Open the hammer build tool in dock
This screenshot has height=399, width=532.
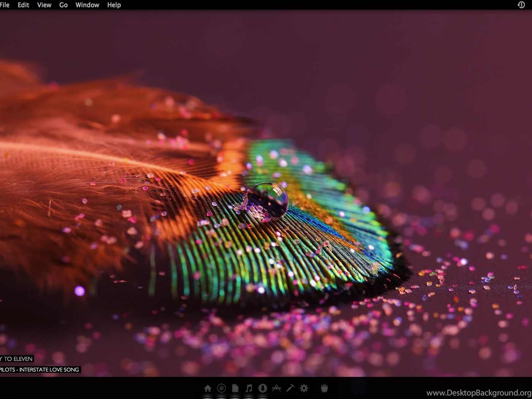click(x=290, y=388)
